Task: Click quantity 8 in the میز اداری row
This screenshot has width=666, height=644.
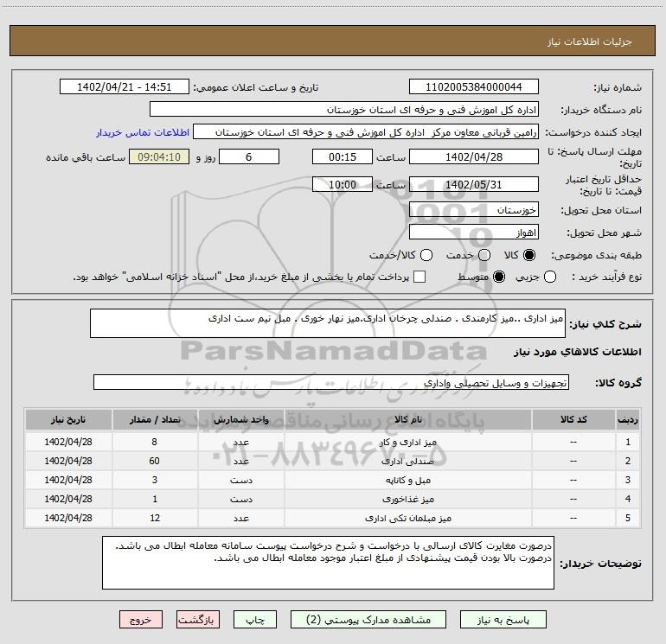Action: (155, 442)
